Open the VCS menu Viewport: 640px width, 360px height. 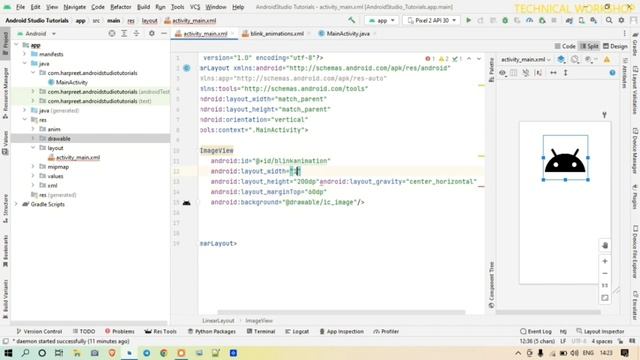195,7
